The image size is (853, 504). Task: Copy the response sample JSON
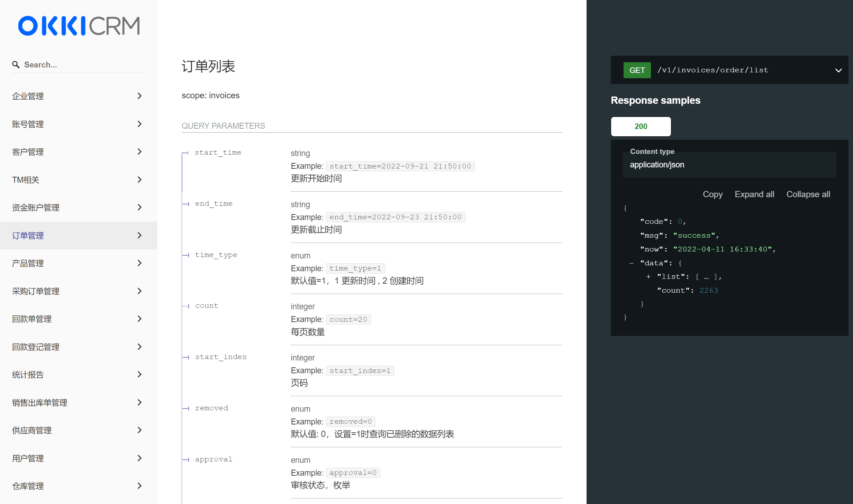point(712,194)
